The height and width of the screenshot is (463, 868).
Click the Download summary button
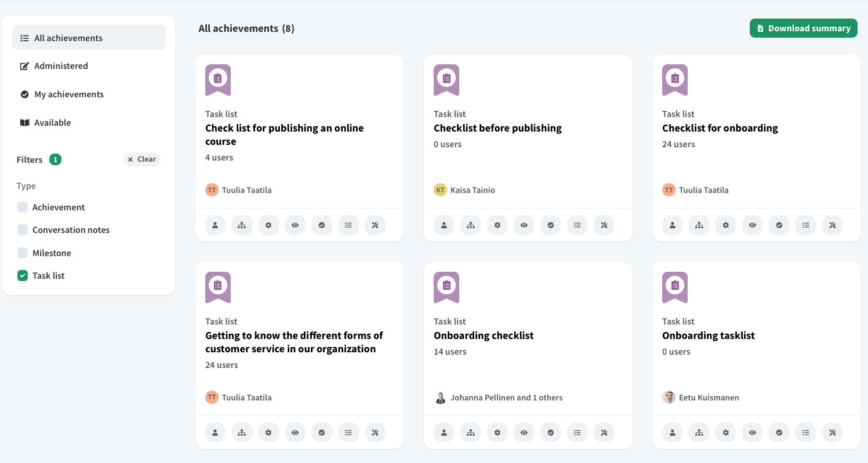tap(804, 28)
